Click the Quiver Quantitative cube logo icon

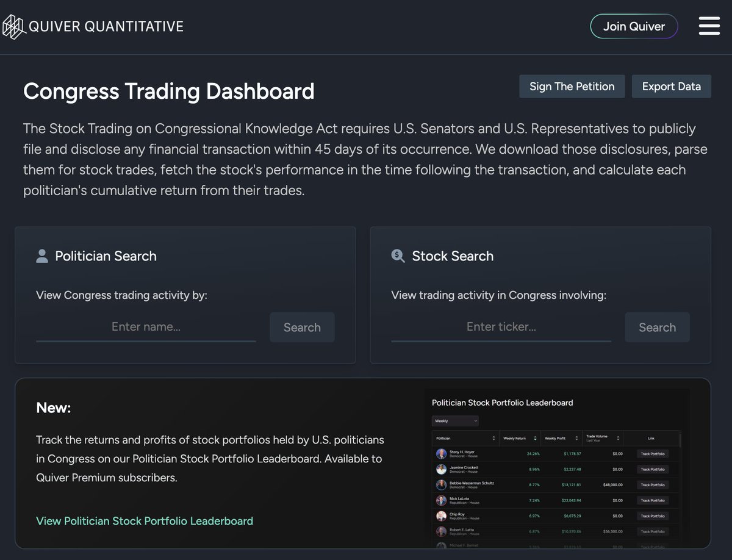click(13, 26)
